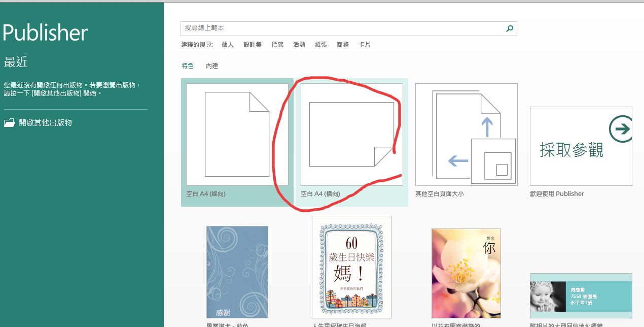The image size is (644, 327).
Task: Search suggested term 個人
Action: click(x=228, y=45)
